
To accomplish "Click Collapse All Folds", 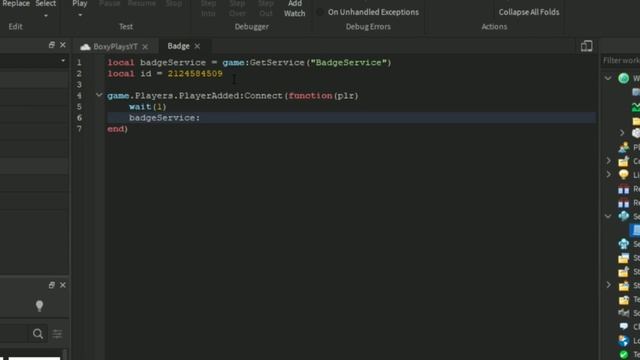I will pyautogui.click(x=529, y=12).
